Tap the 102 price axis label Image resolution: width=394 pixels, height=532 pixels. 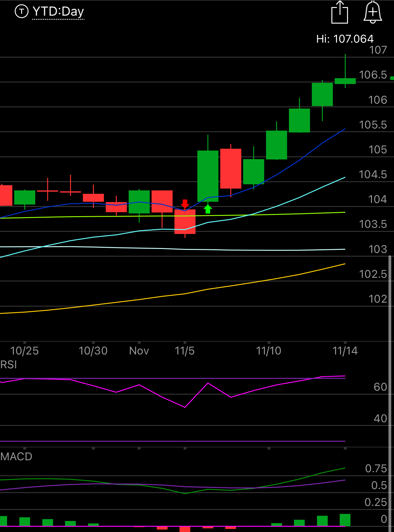378,299
